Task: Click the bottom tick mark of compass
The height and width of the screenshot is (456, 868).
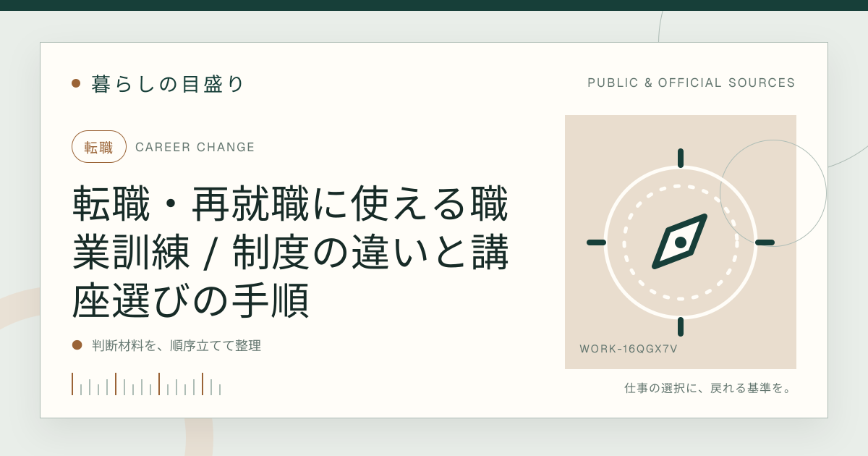Action: 681,326
